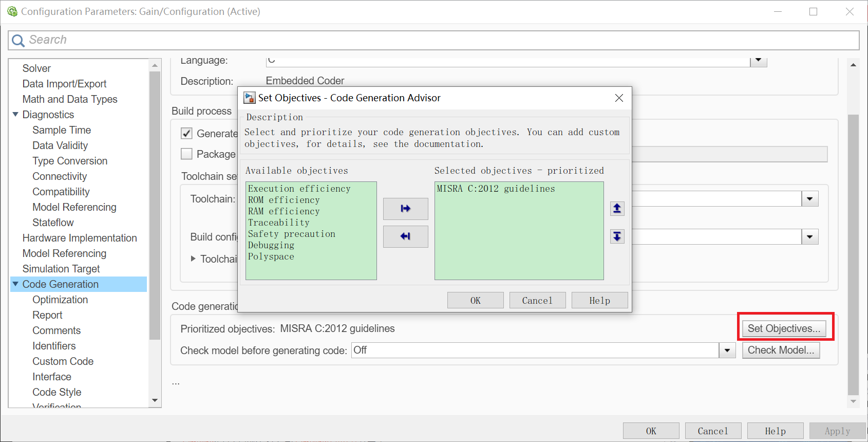Viewport: 868px width, 442px height.
Task: Click the Check Model... button
Action: (781, 351)
